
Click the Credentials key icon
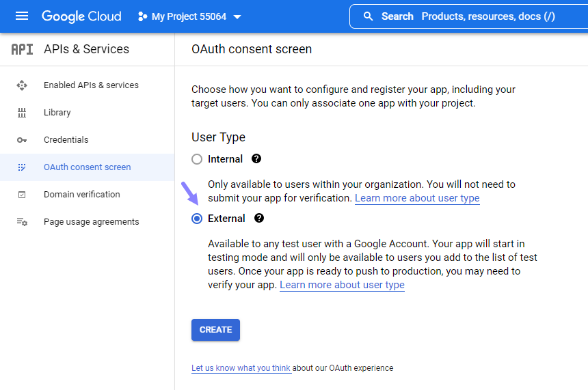click(22, 140)
